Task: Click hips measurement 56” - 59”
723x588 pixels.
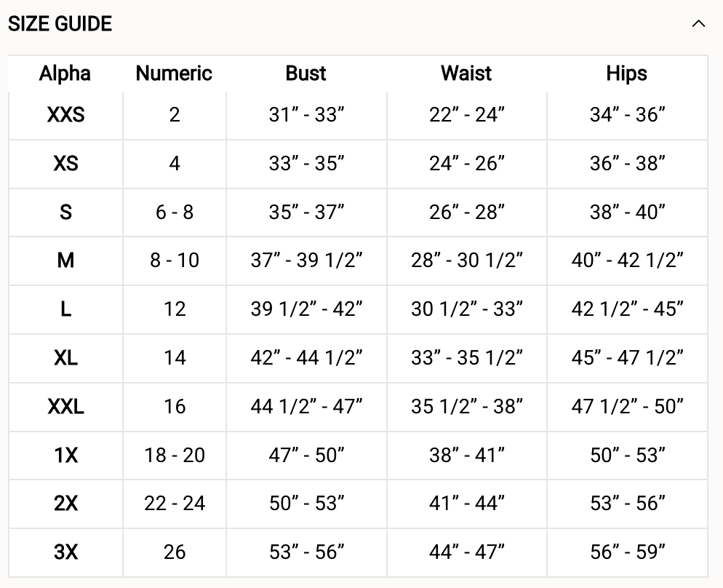Action: [x=627, y=552]
